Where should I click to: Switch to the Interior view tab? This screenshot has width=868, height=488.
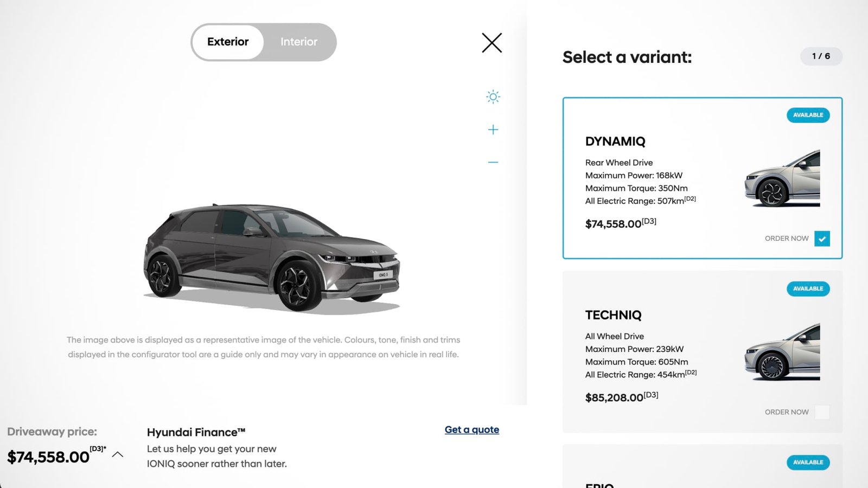(x=298, y=42)
